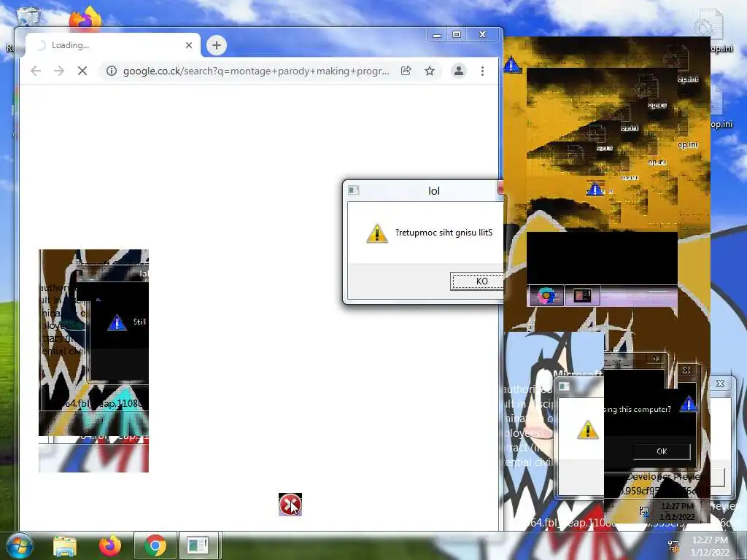Image resolution: width=747 pixels, height=560 pixels.
Task: Restore down the Chrome window
Action: [457, 35]
